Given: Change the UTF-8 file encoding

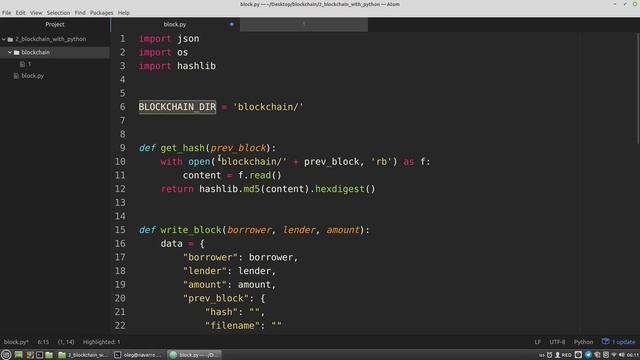Looking at the screenshot, I should click(x=557, y=342).
